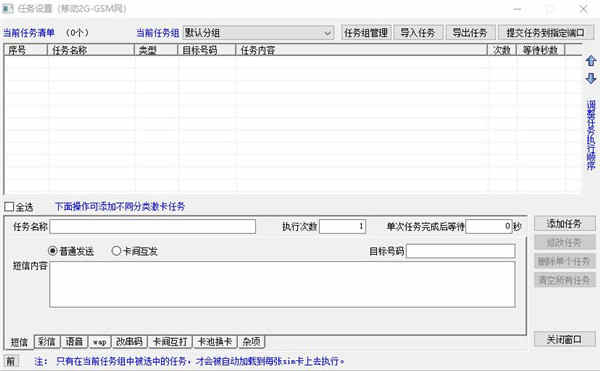Tick the 全选 checkbox
Viewport: 600px width, 371px height.
(9, 207)
